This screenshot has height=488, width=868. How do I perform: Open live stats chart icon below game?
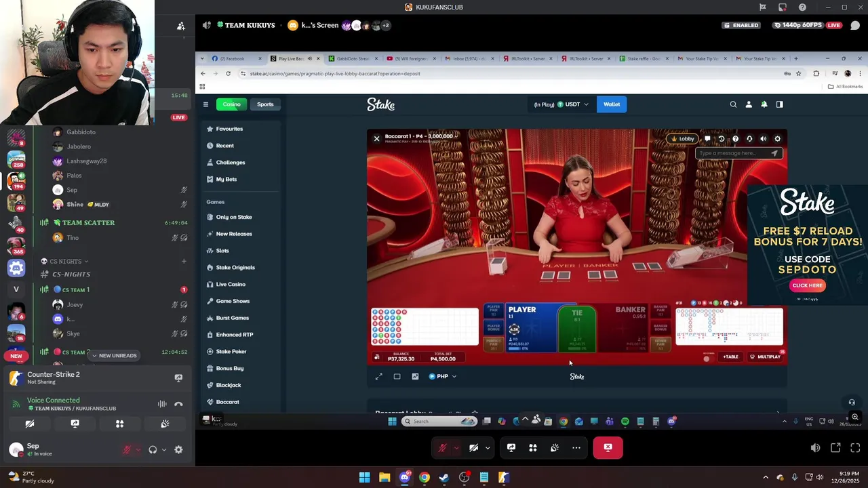click(415, 376)
